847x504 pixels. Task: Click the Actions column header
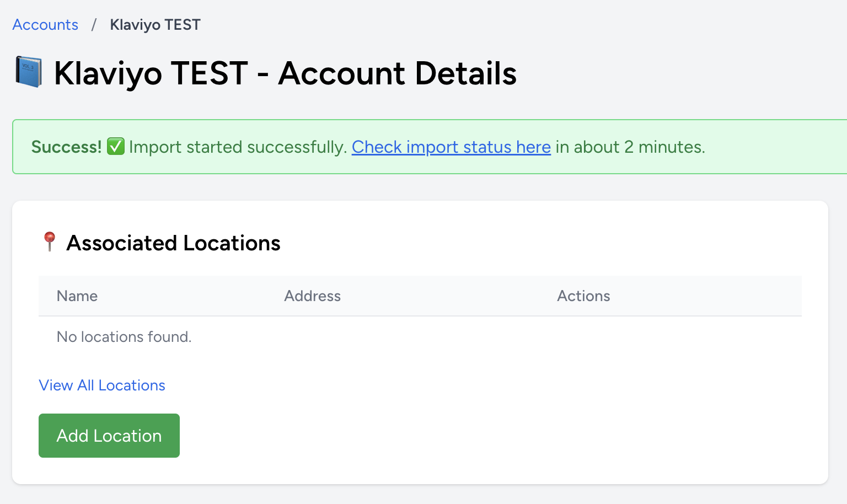[x=583, y=296]
